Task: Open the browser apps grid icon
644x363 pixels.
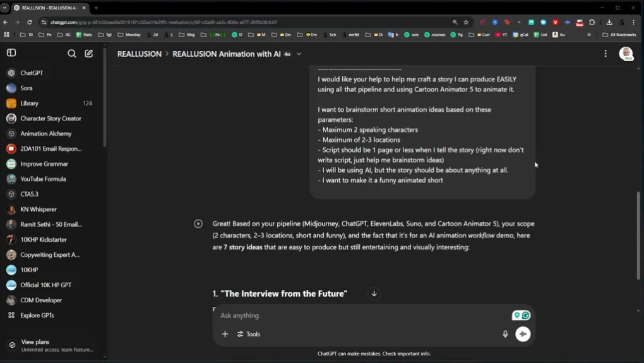Action: (x=6, y=35)
